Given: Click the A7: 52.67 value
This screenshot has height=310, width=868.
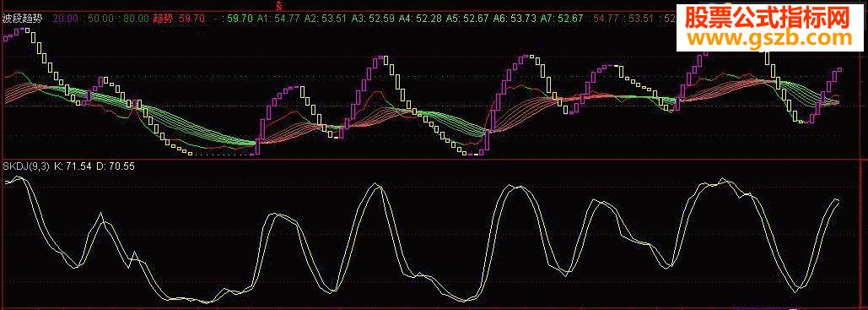Looking at the screenshot, I should tap(561, 19).
